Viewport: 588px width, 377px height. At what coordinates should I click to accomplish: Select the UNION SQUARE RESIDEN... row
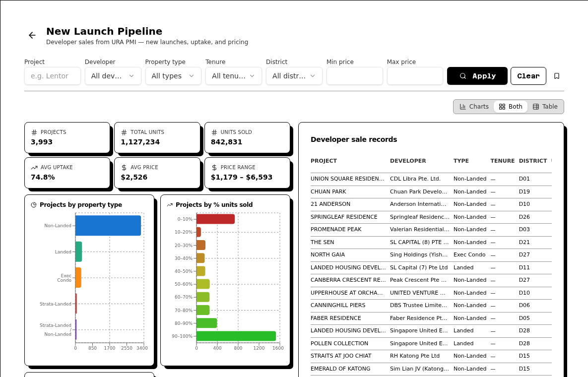point(431,179)
